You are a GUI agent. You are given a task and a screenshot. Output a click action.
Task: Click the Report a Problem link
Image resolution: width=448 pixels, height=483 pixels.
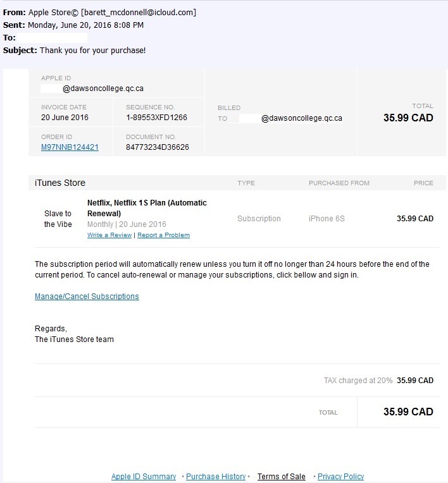163,235
